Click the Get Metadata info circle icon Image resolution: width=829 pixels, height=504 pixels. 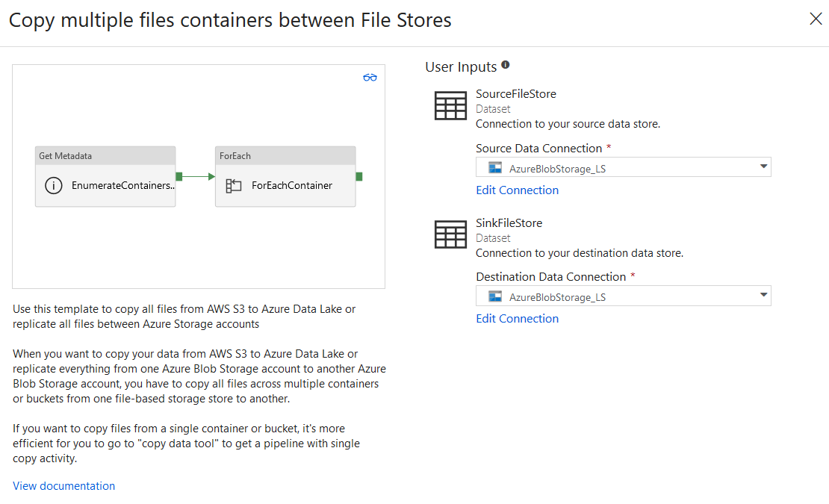(x=54, y=186)
